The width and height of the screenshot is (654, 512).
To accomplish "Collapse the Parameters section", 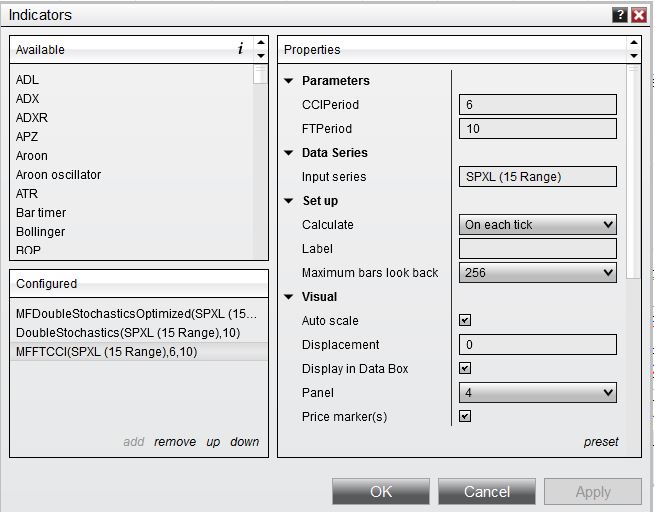I will (289, 81).
